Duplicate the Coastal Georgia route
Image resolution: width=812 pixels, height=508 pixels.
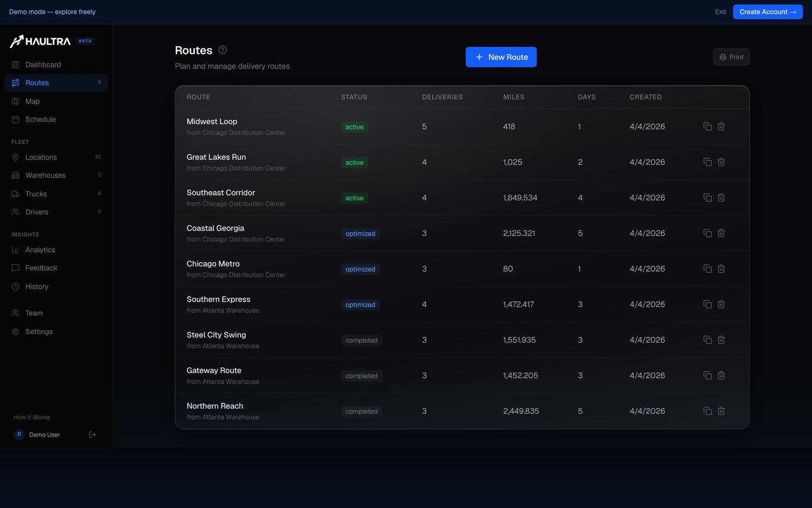point(708,233)
